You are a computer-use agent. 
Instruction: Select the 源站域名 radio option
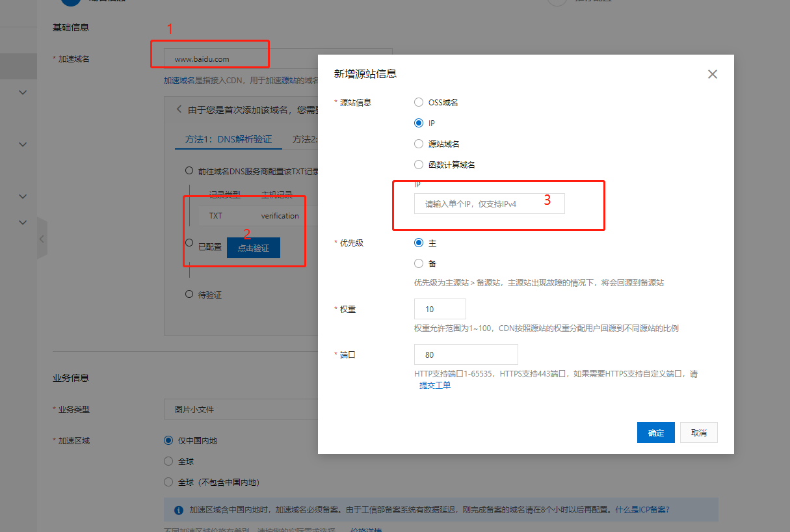[x=419, y=144]
